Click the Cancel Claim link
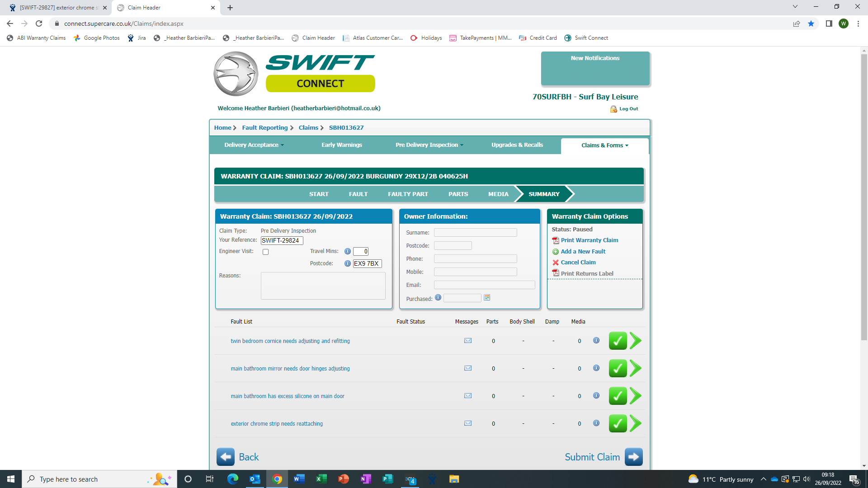The width and height of the screenshot is (868, 488). [578, 263]
